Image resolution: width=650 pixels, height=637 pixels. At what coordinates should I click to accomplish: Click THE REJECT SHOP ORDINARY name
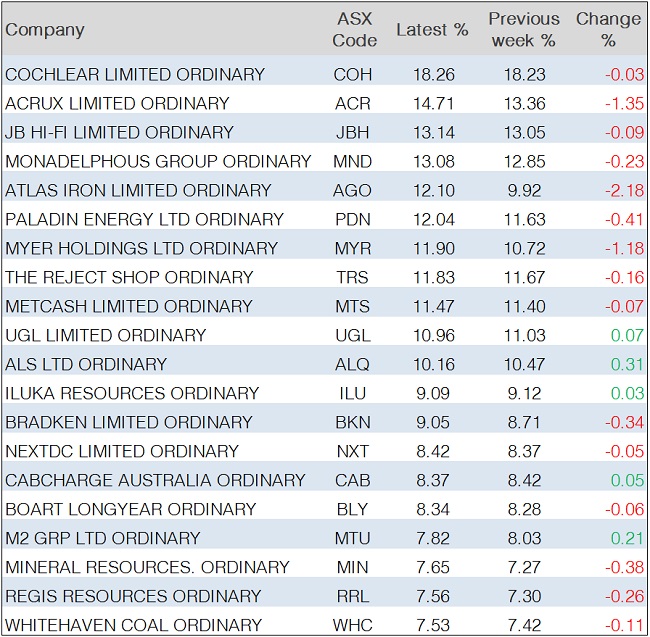pos(129,277)
